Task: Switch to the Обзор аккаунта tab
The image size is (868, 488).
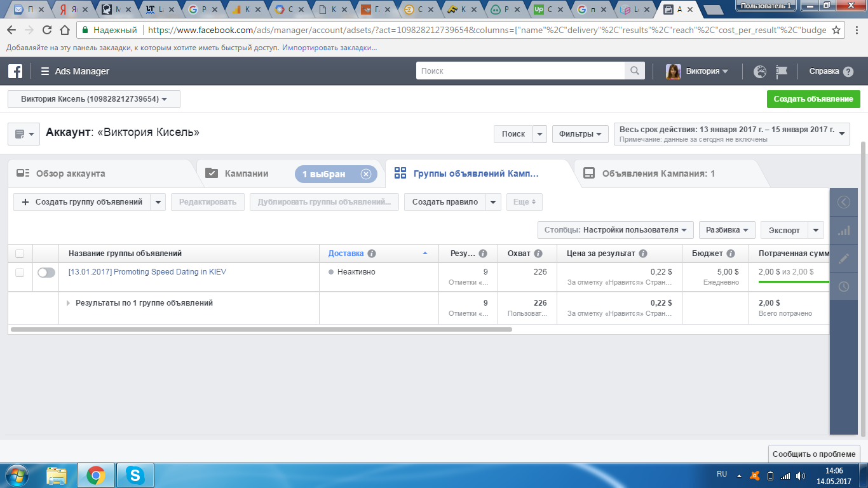Action: coord(70,173)
